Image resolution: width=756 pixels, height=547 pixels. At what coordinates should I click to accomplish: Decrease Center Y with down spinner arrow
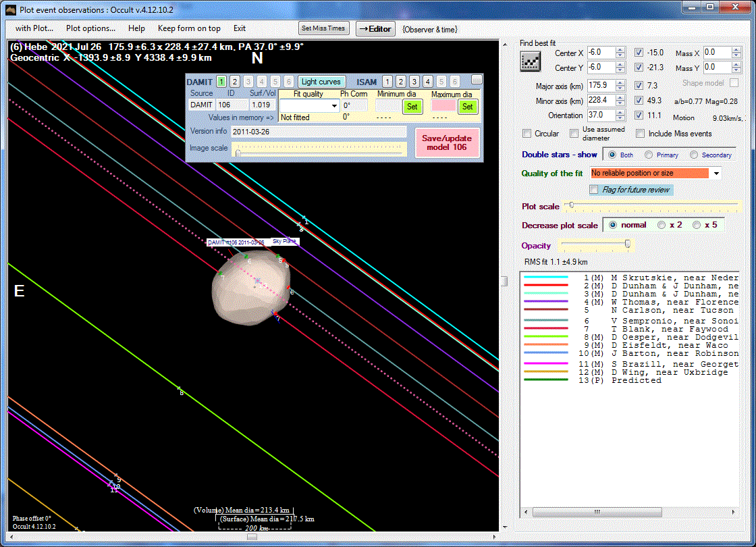pyautogui.click(x=620, y=70)
